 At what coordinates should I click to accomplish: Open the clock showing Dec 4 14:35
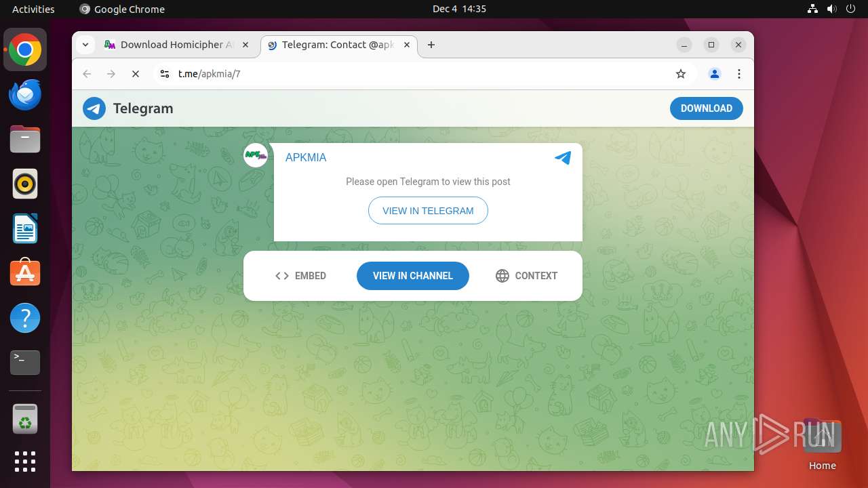point(459,9)
